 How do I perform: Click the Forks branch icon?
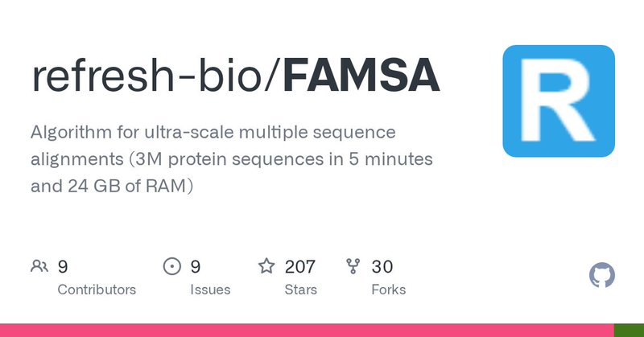tap(353, 266)
